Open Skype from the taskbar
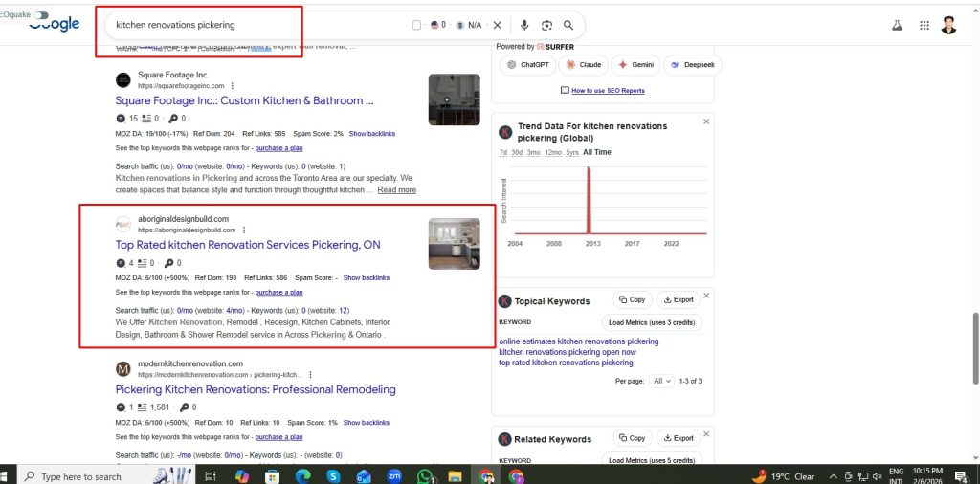This screenshot has width=980, height=484. (x=333, y=476)
